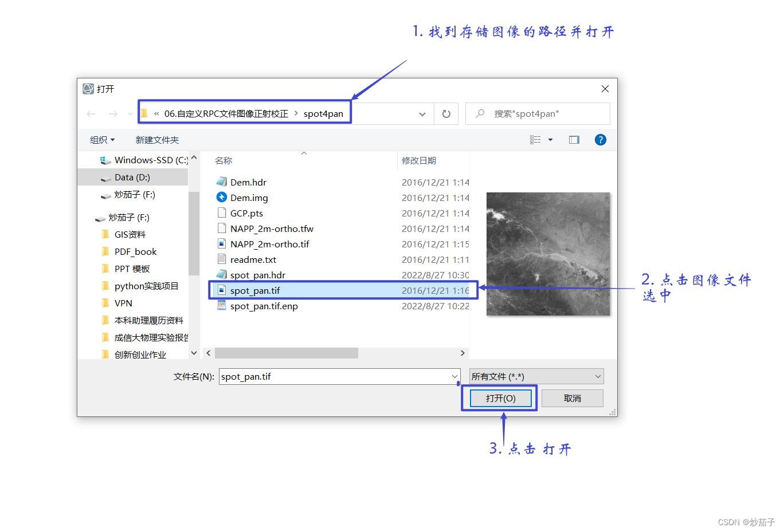Open the 组织 menu

pos(102,140)
